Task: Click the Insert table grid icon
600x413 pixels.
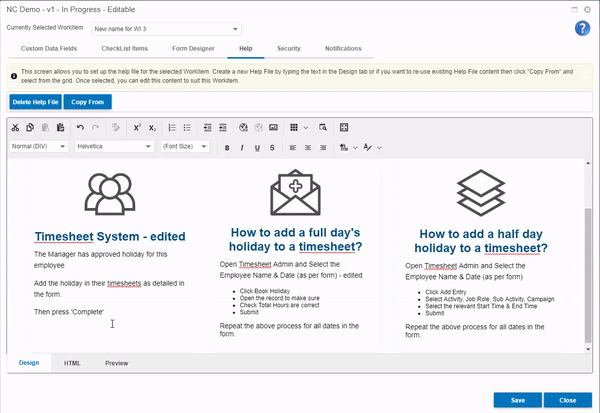Action: (294, 127)
